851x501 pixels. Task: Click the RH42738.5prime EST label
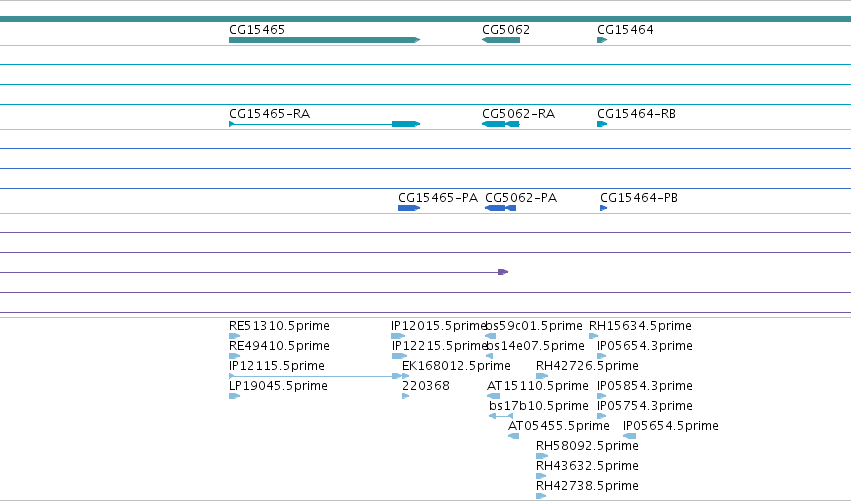click(587, 486)
